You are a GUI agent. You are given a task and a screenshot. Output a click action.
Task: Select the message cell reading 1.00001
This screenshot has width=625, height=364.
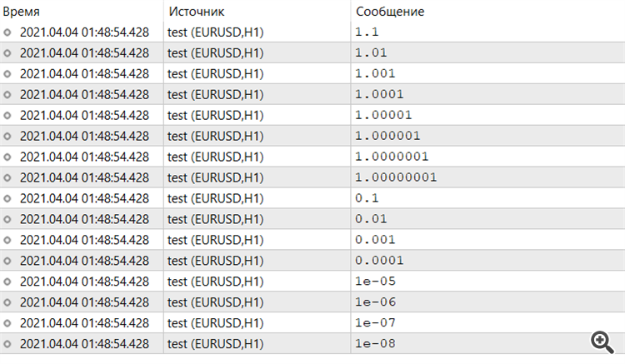coord(382,115)
